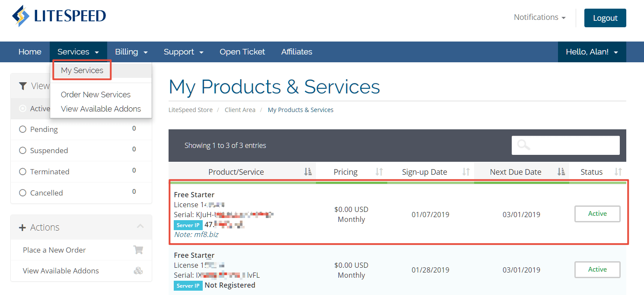Click the Server IP badge in mf8.biz row
644x295 pixels.
188,225
